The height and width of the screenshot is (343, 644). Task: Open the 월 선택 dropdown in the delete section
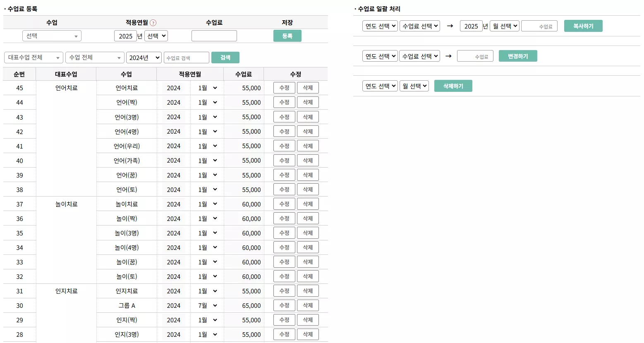coord(414,86)
